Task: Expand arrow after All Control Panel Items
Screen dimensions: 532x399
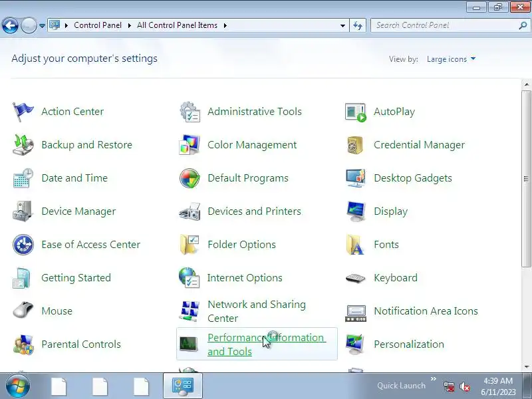Action: (x=225, y=25)
